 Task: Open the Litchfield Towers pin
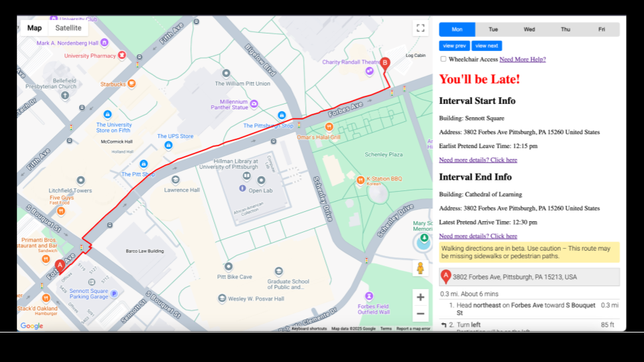pos(81,180)
